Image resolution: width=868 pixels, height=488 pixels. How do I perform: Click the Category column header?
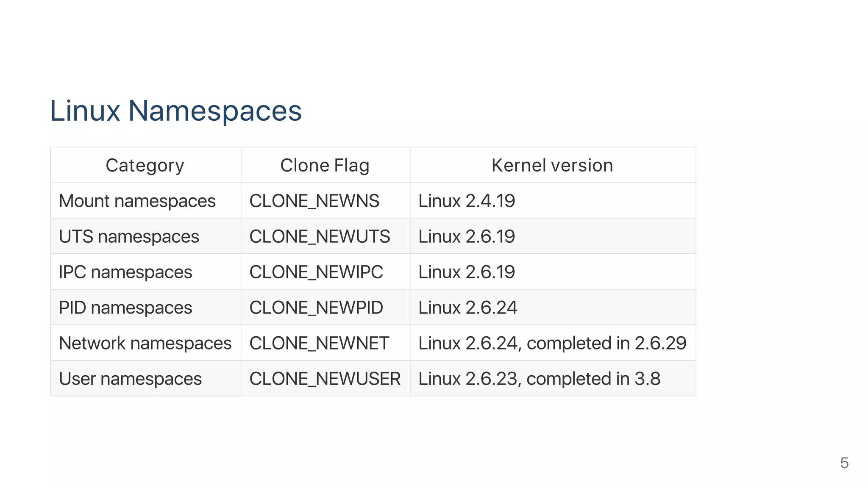145,165
